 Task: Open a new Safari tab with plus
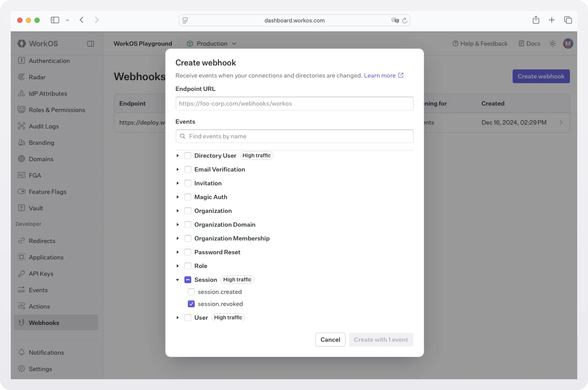tap(551, 20)
